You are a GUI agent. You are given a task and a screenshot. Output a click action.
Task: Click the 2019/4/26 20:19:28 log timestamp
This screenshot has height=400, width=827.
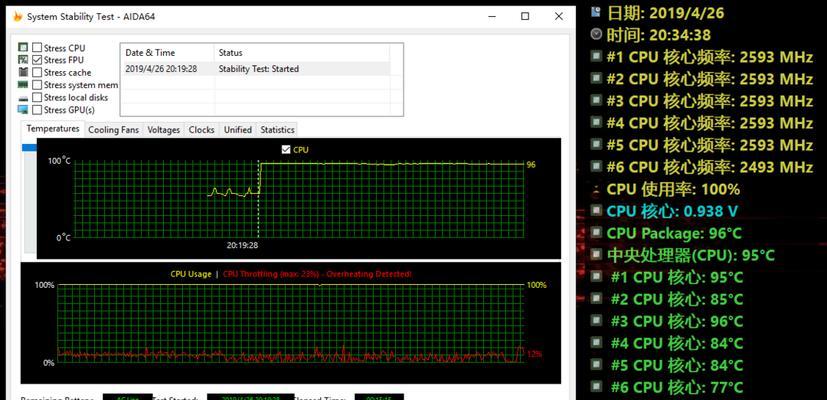click(x=161, y=69)
